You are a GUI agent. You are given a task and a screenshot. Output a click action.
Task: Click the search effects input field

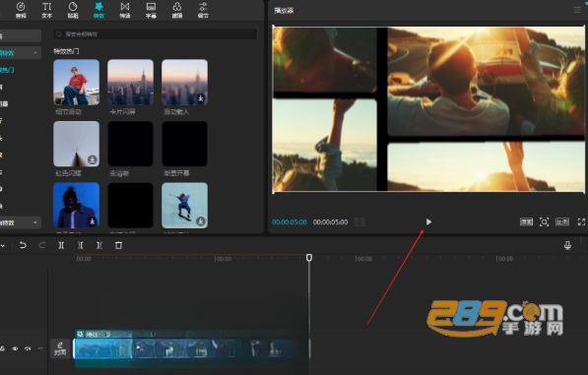coord(156,34)
